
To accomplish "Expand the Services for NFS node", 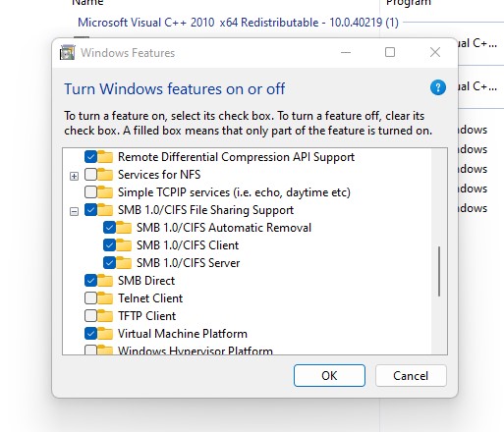I will (x=75, y=177).
